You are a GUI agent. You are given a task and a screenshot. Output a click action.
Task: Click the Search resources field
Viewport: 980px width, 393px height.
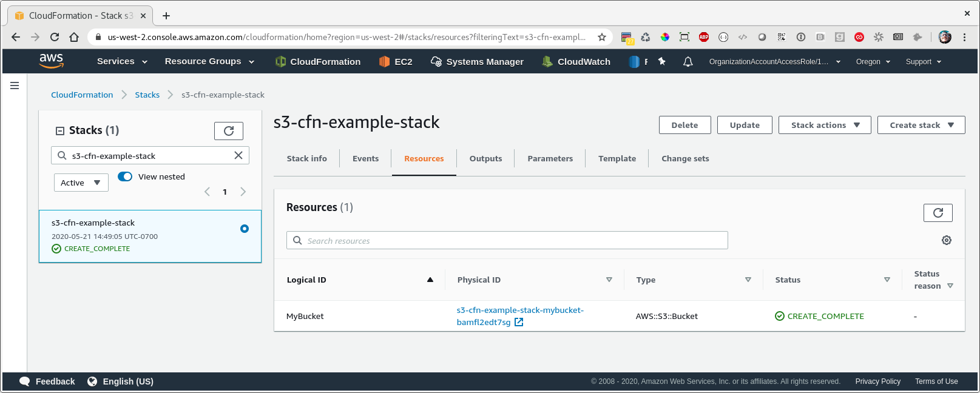point(507,240)
